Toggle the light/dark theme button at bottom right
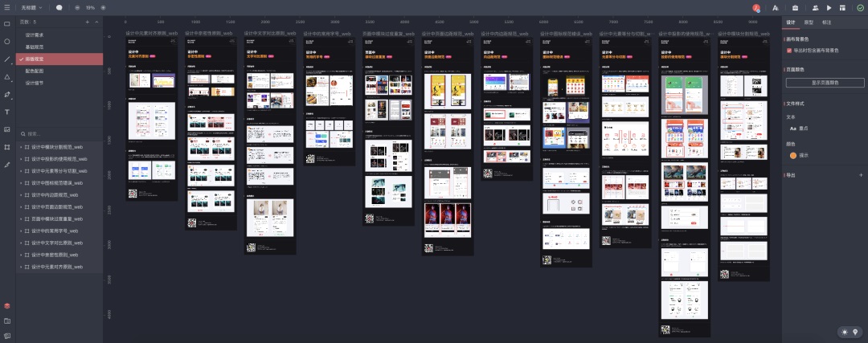 point(845,332)
